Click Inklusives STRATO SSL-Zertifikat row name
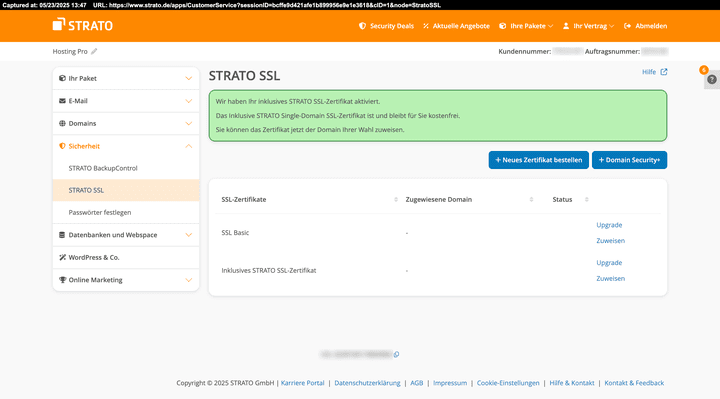720x399 pixels. click(269, 270)
